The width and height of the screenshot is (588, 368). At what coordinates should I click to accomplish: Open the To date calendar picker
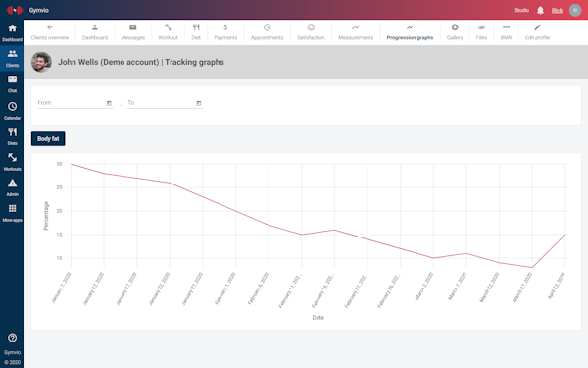(199, 103)
